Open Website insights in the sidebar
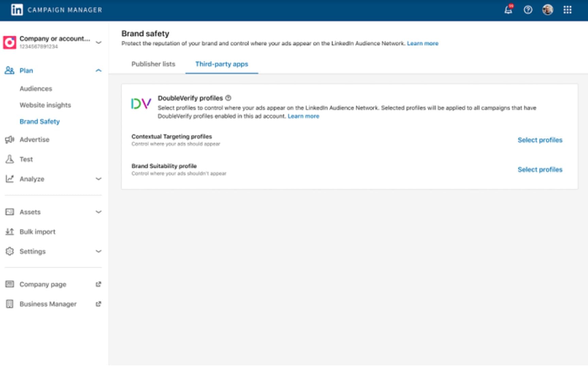Screen dimensions: 588x367 [x=45, y=105]
